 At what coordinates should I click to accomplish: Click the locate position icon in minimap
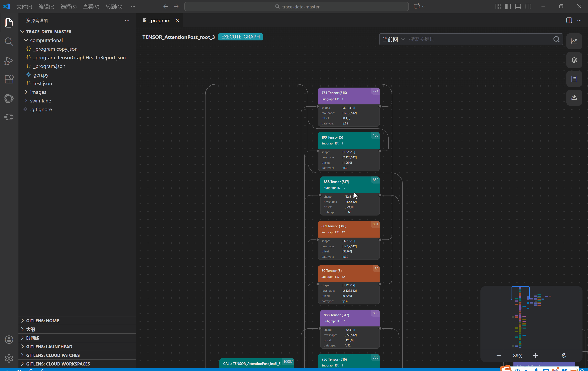click(x=564, y=356)
